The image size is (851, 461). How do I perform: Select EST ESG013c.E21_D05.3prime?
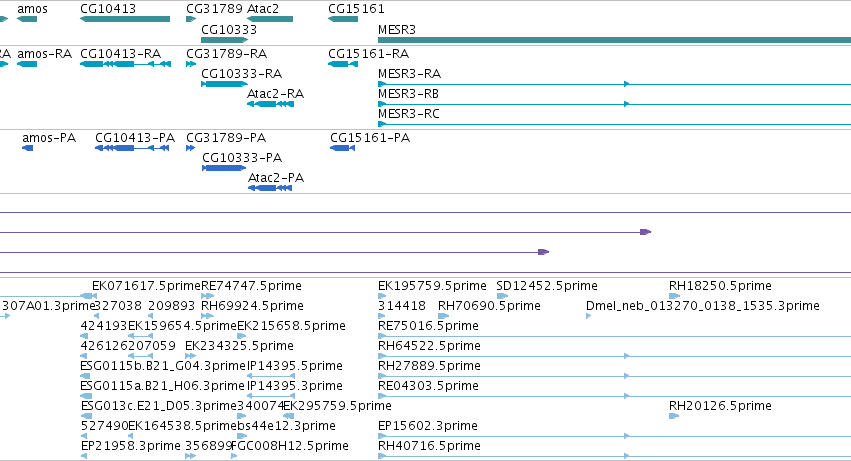coord(86,416)
